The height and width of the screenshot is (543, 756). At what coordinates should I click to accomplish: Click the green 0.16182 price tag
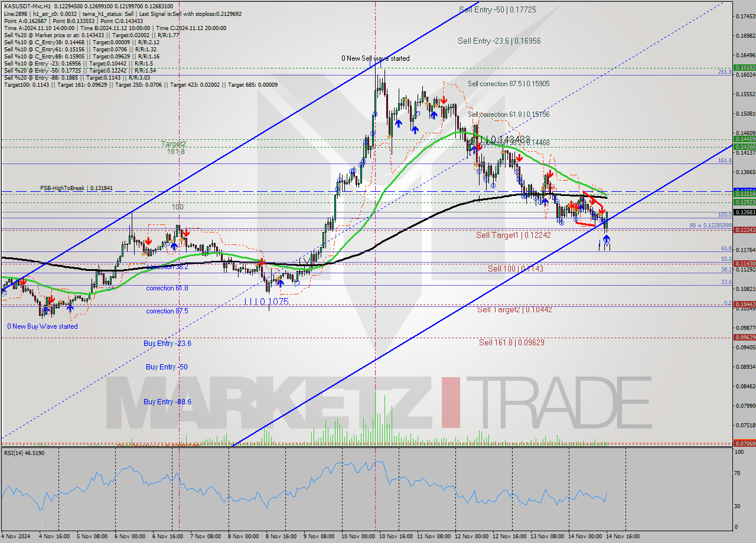tap(744, 68)
